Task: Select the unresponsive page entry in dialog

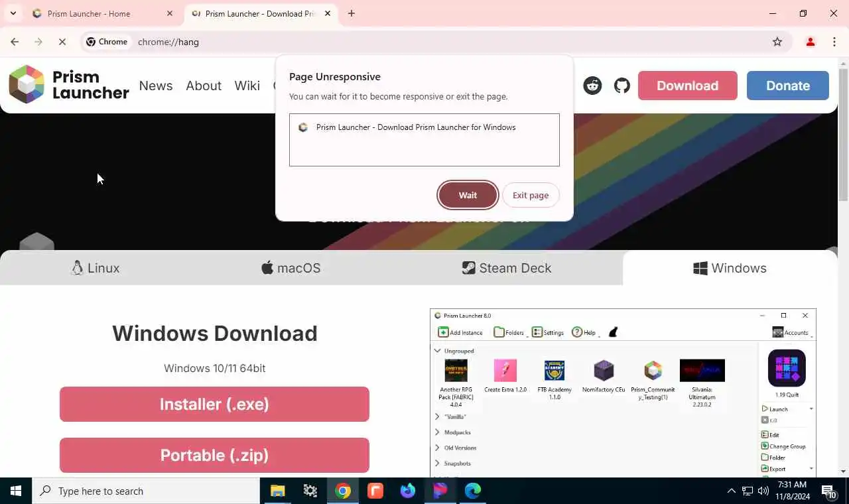Action: [424, 127]
